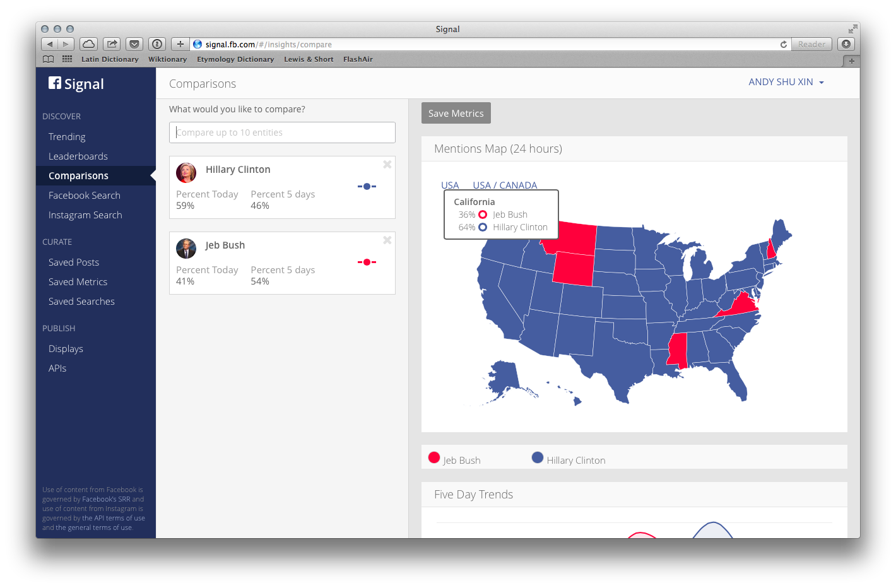This screenshot has width=896, height=588.
Task: Open the ANDY SHU XIN user dropdown
Action: (x=786, y=82)
